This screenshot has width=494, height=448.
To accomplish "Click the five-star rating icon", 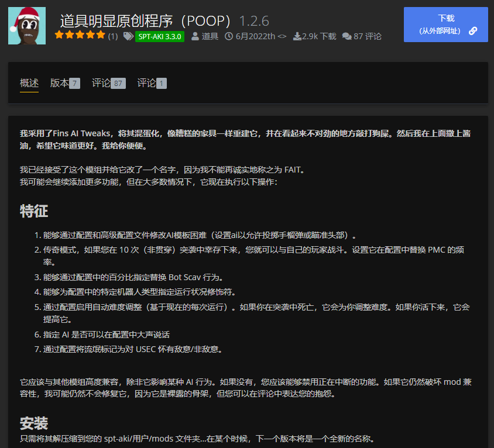I will 79,35.
